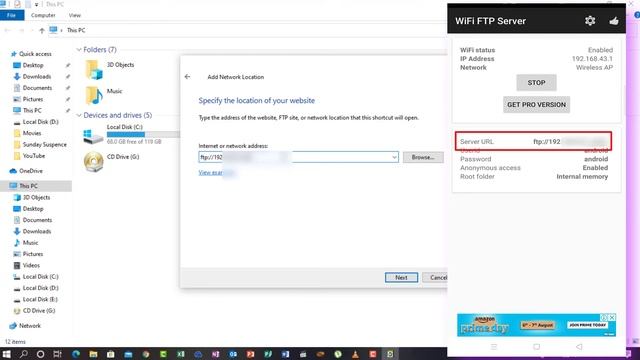Click the Up arrow in Explorer navigation
Image resolution: width=640 pixels, height=360 pixels.
[x=42, y=30]
